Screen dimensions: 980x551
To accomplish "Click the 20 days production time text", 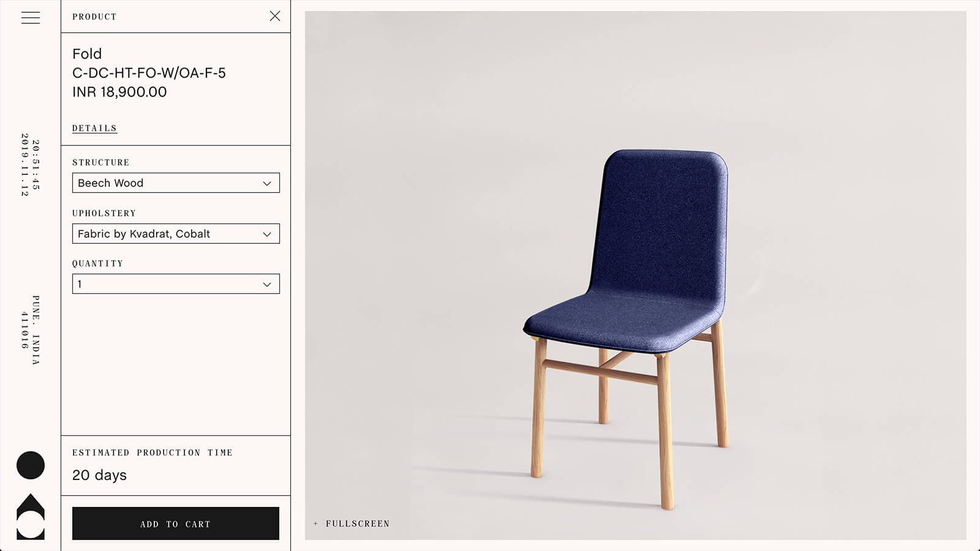I will pos(99,475).
